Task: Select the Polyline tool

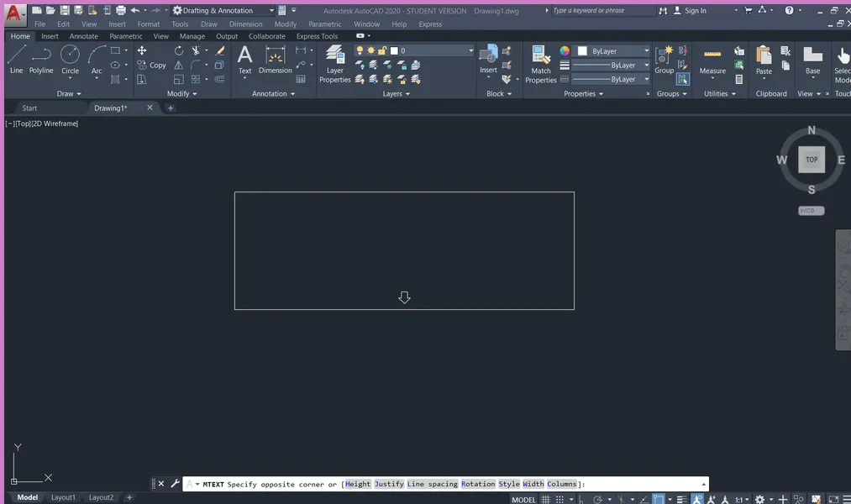Action: tap(40, 59)
